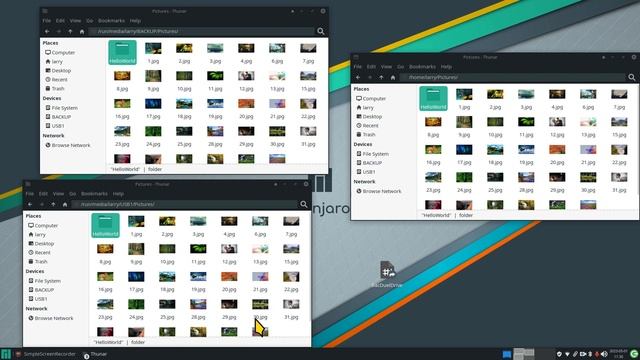640x360 pixels.
Task: Select Computer in the USB1 Pictures window sidebar
Action: [x=43, y=226]
